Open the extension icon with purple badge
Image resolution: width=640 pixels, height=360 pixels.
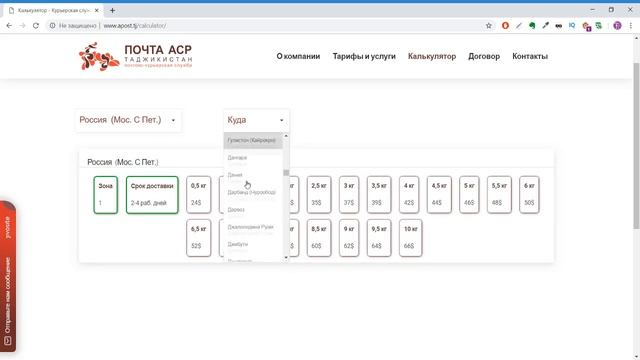[586, 26]
